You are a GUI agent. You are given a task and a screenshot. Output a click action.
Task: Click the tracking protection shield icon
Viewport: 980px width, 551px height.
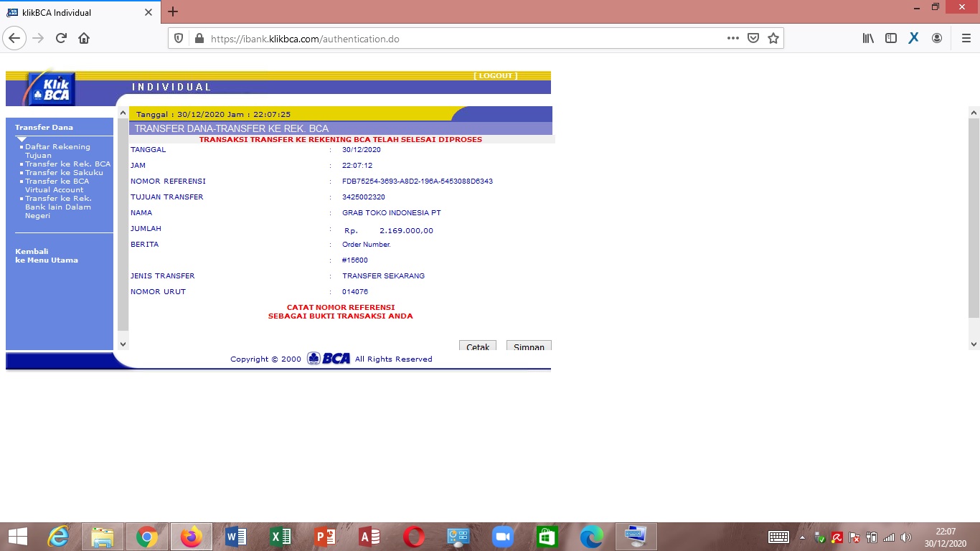[x=179, y=39]
